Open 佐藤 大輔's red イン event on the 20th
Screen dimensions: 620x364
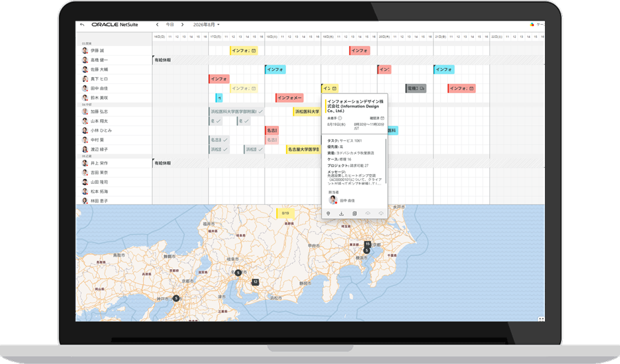coord(384,69)
